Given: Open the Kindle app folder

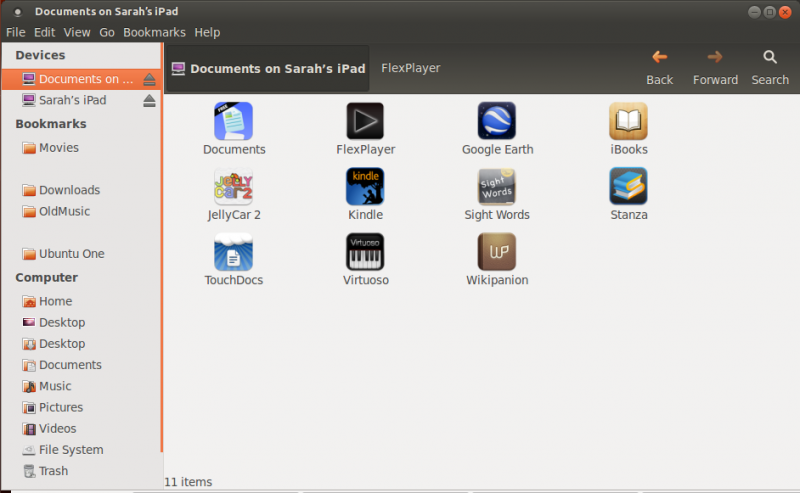Looking at the screenshot, I should (365, 186).
